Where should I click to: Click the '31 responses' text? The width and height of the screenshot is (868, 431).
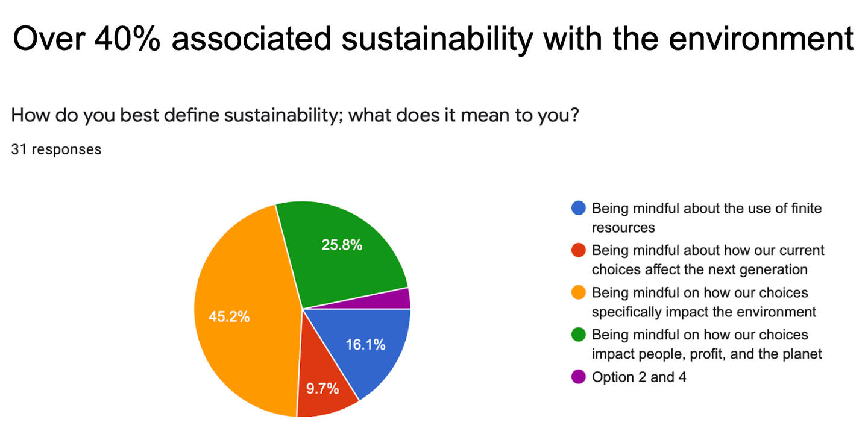(x=56, y=149)
